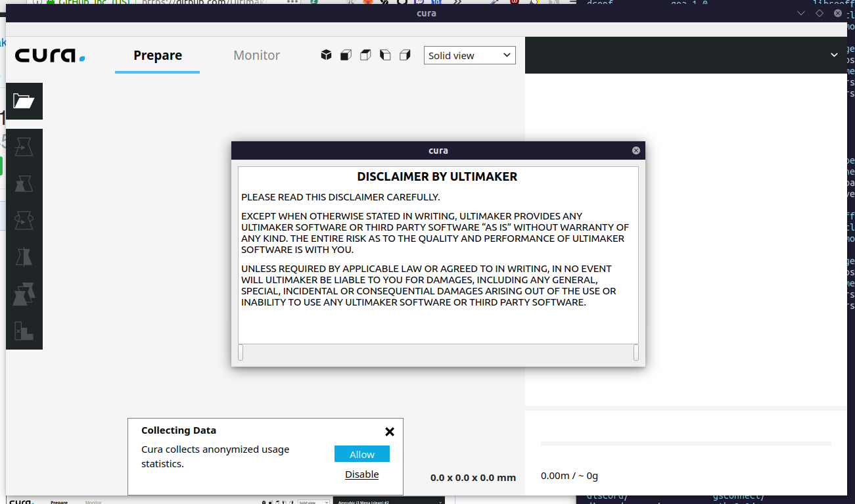Switch camera to right side view
The width and height of the screenshot is (855, 504).
pyautogui.click(x=405, y=55)
